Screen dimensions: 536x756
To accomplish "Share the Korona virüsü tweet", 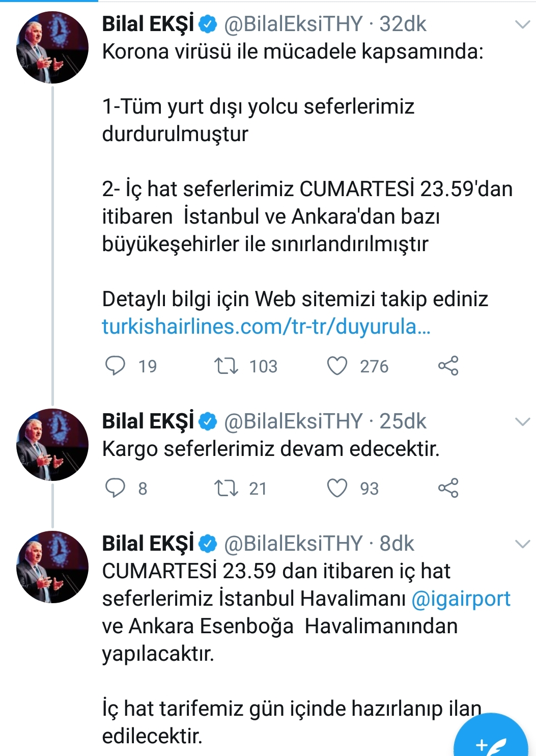I will point(448,366).
